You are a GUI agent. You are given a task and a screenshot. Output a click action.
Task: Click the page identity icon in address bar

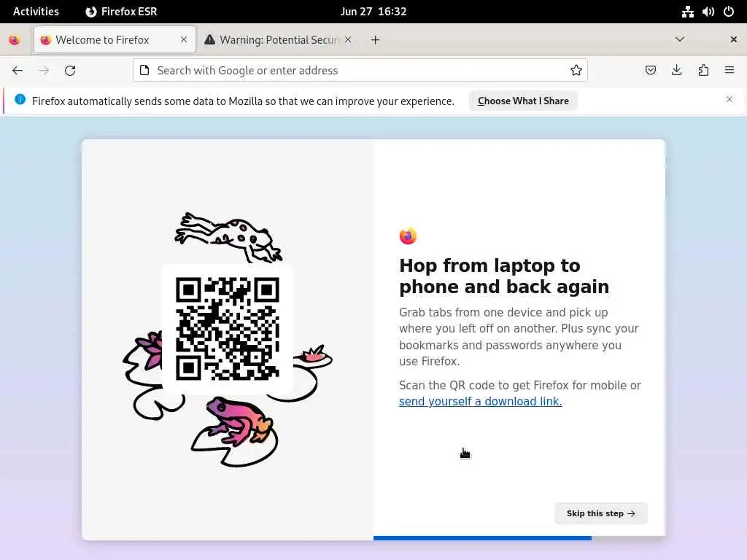[x=144, y=71]
